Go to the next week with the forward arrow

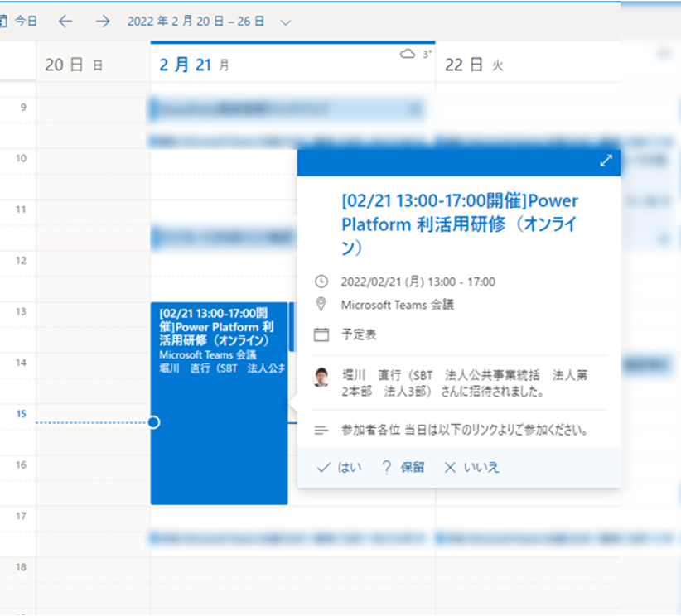103,22
